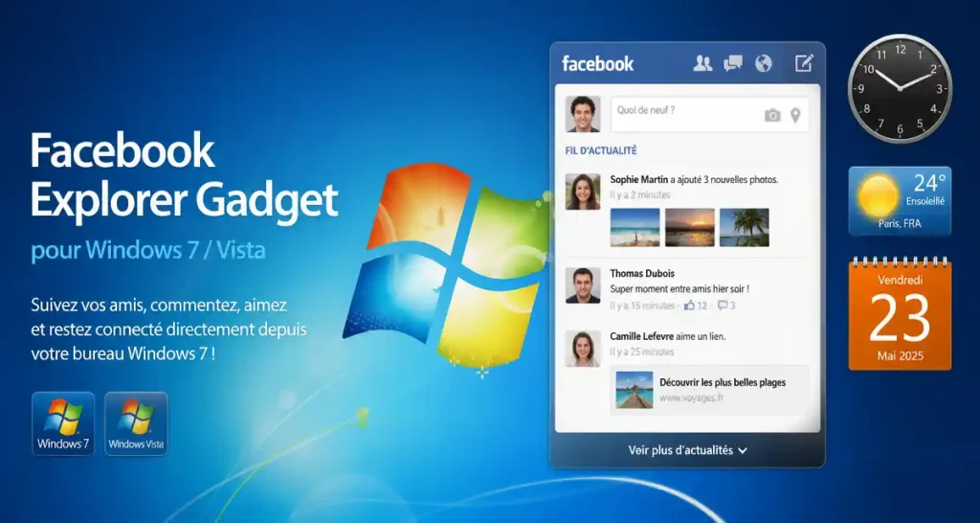This screenshot has width=980, height=523.
Task: Click the large Windows logo in center
Action: [x=447, y=266]
